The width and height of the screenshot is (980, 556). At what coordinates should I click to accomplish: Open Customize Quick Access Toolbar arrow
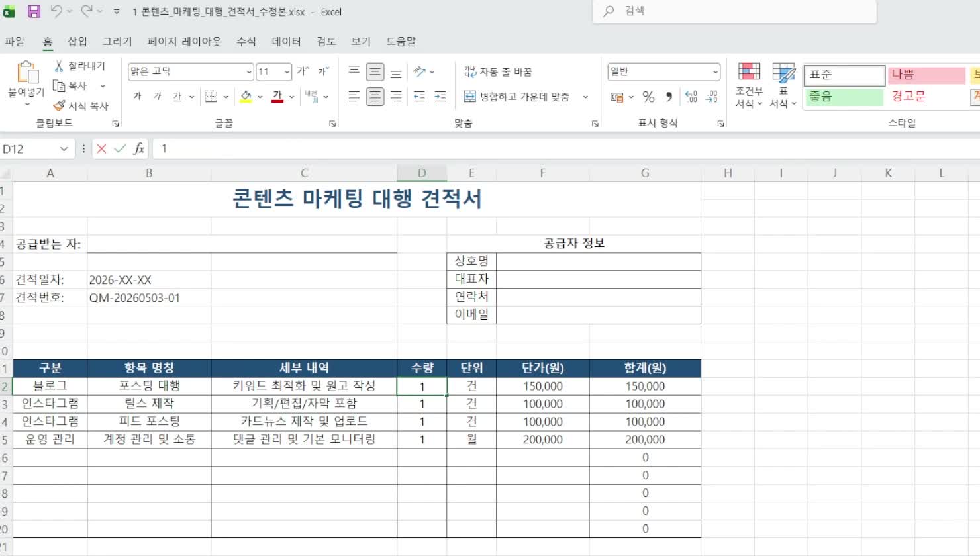[x=117, y=12]
